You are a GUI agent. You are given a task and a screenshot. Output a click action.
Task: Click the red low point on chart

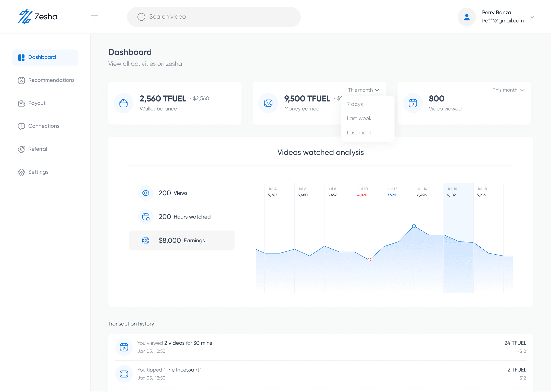(x=369, y=260)
